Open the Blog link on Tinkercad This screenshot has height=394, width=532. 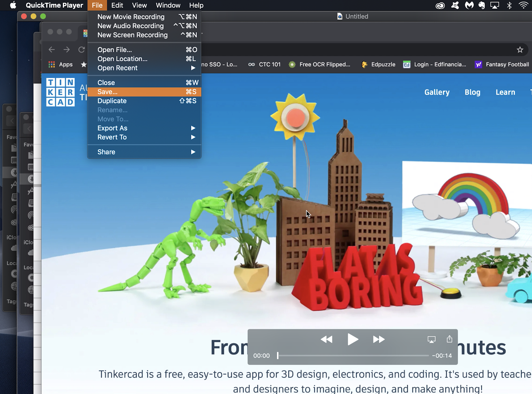tap(472, 92)
